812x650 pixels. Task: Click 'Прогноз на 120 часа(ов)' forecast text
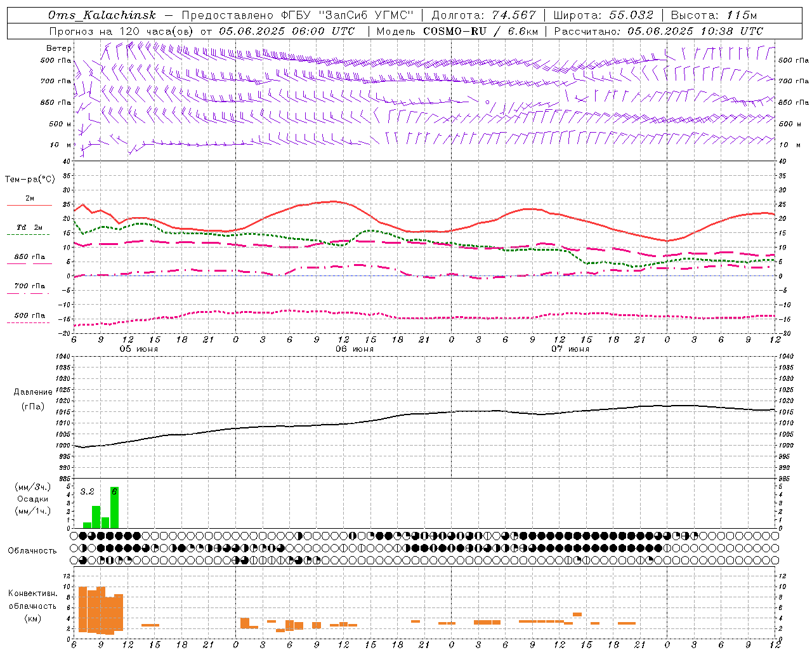121,31
